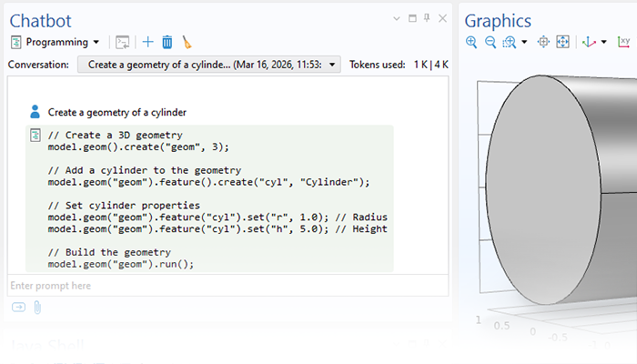Image resolution: width=637 pixels, height=364 pixels.
Task: Click the code response script icon
Action: point(35,136)
